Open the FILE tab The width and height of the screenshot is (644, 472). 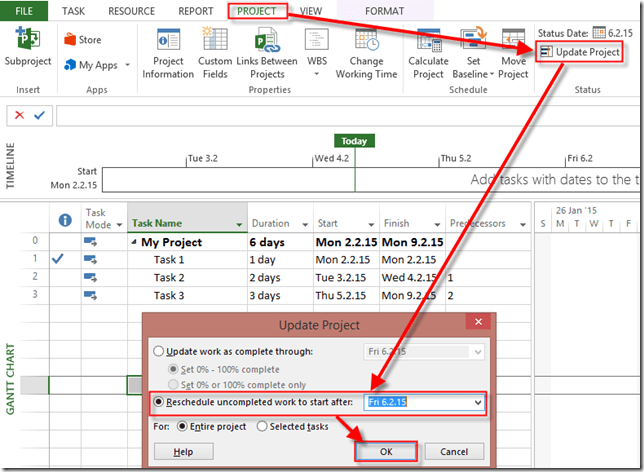pos(24,10)
